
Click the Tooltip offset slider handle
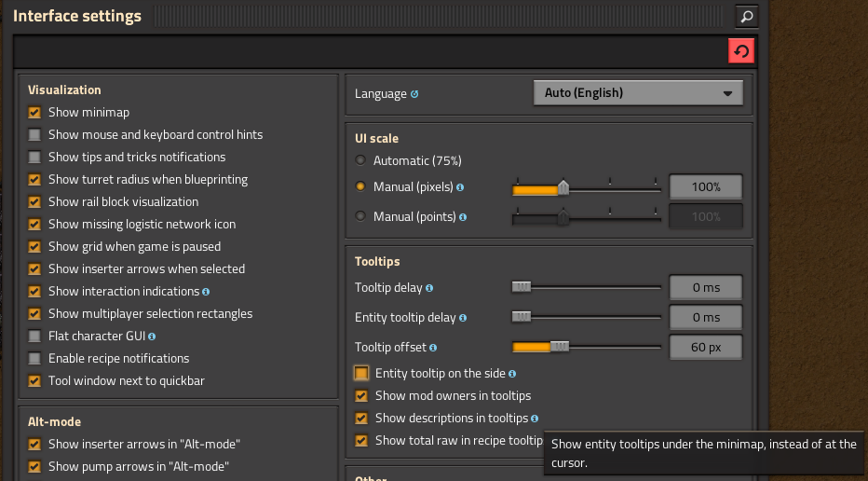click(559, 347)
